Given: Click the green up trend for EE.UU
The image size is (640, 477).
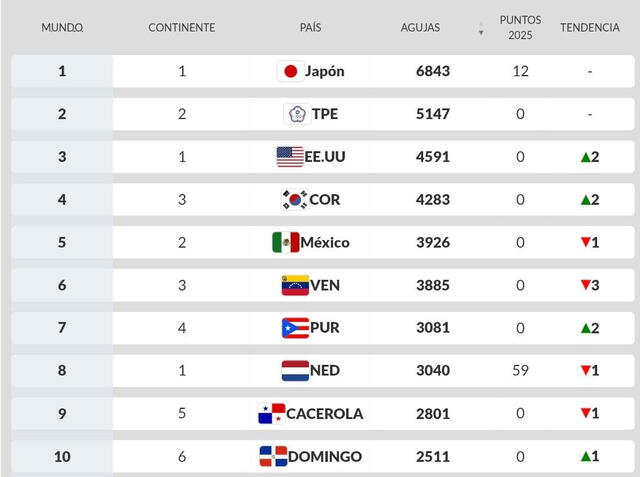Looking at the screenshot, I should (x=589, y=157).
